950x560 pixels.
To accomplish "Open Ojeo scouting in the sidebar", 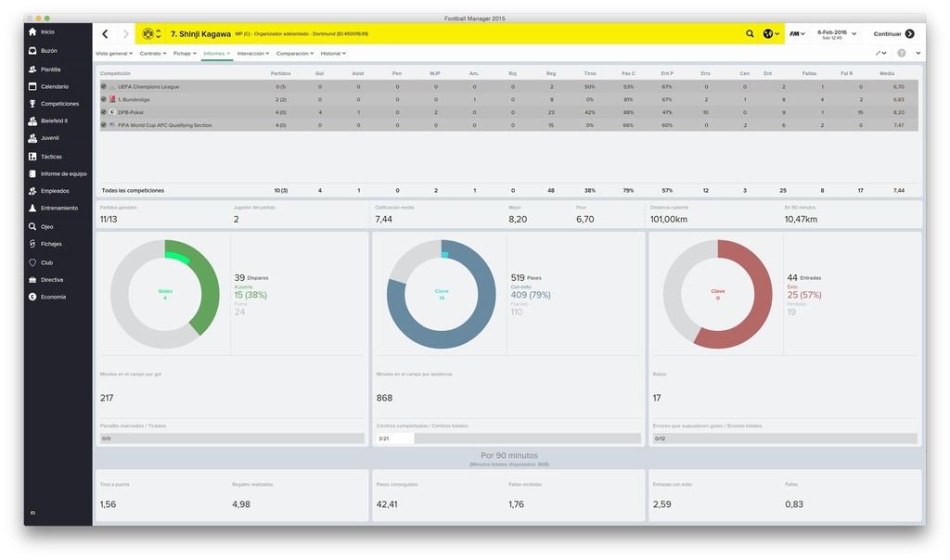I will (41, 226).
